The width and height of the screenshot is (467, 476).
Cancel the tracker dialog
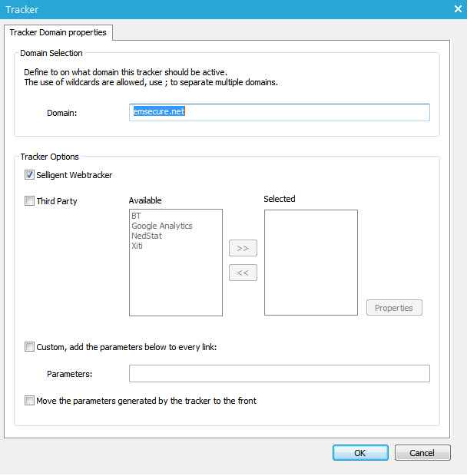[422, 453]
